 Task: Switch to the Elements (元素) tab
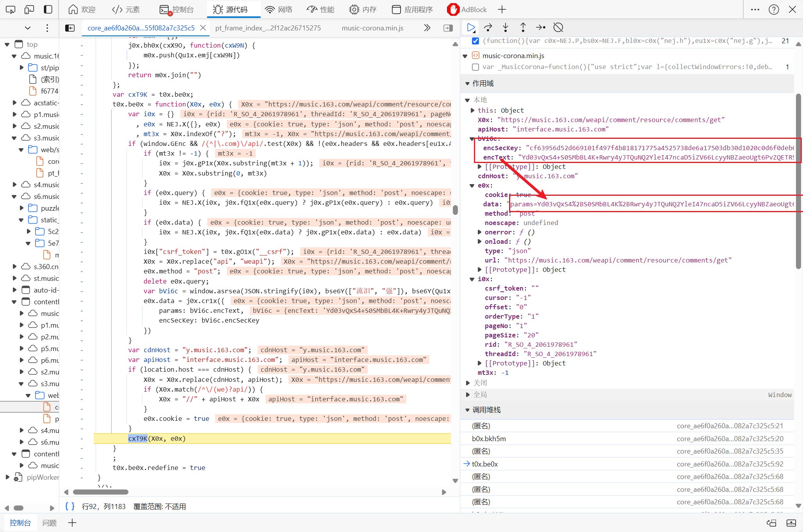point(126,9)
